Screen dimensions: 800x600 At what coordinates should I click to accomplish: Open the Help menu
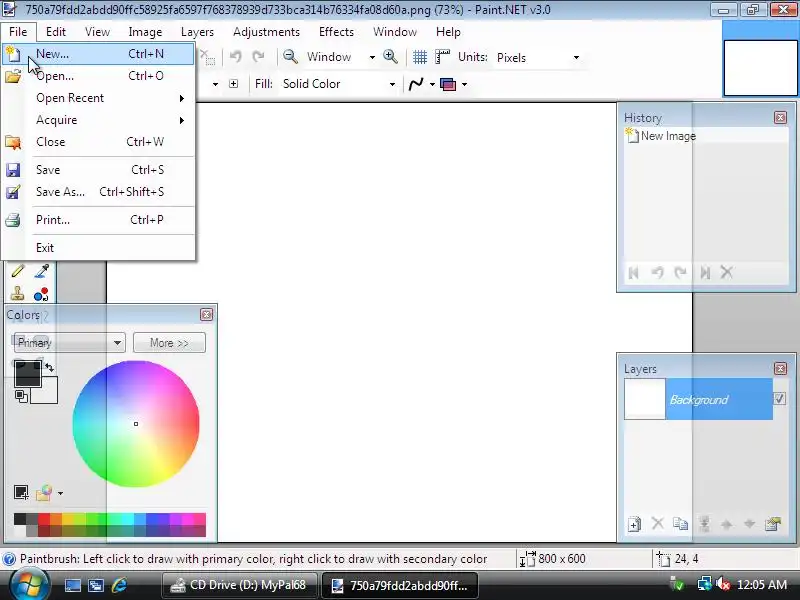[x=448, y=32]
